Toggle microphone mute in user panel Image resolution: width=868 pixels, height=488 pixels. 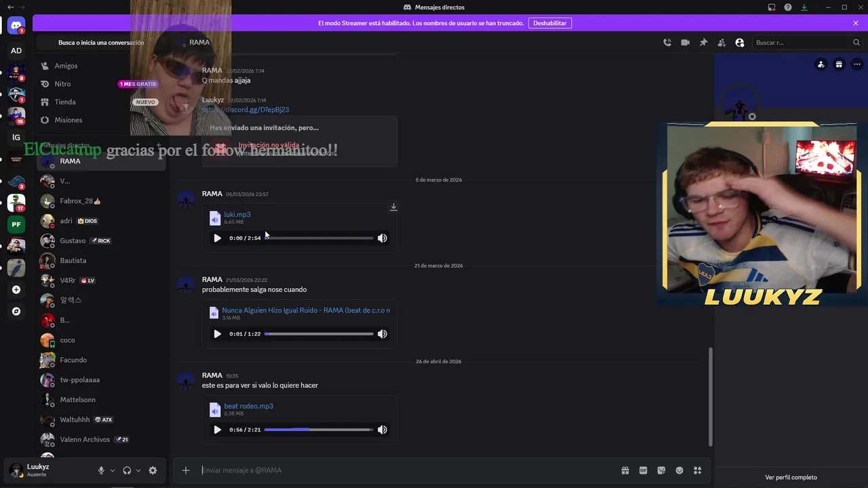pos(101,470)
